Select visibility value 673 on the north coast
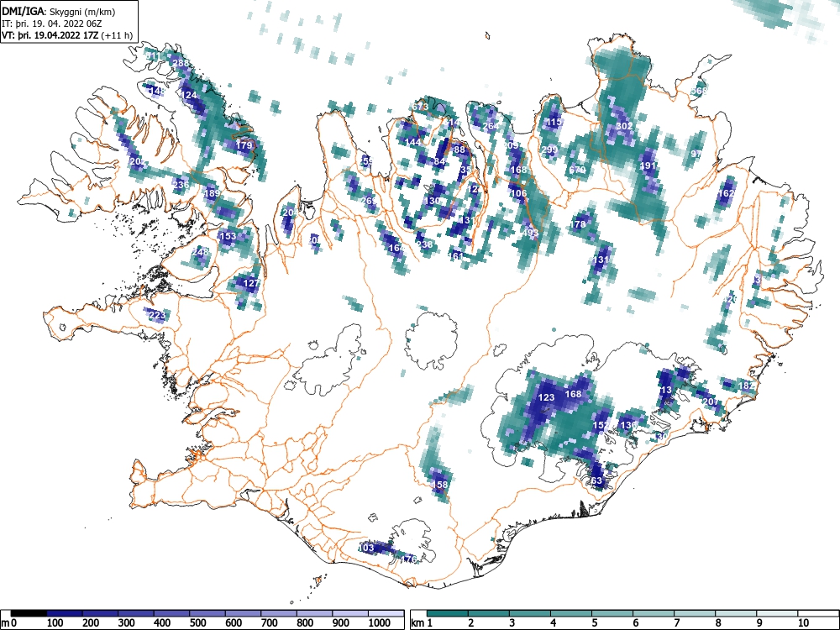This screenshot has height=630, width=840. click(x=420, y=108)
